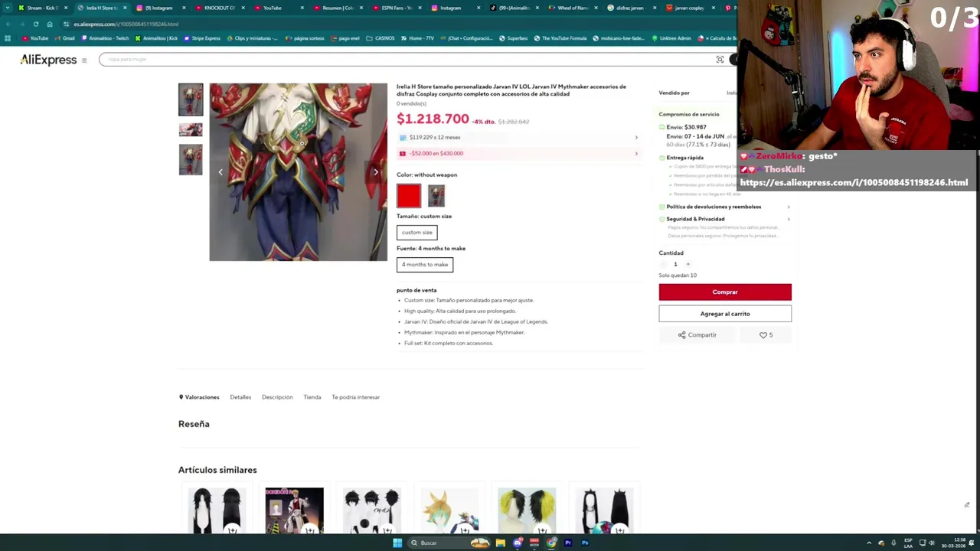Click the Compartir share button

697,334
